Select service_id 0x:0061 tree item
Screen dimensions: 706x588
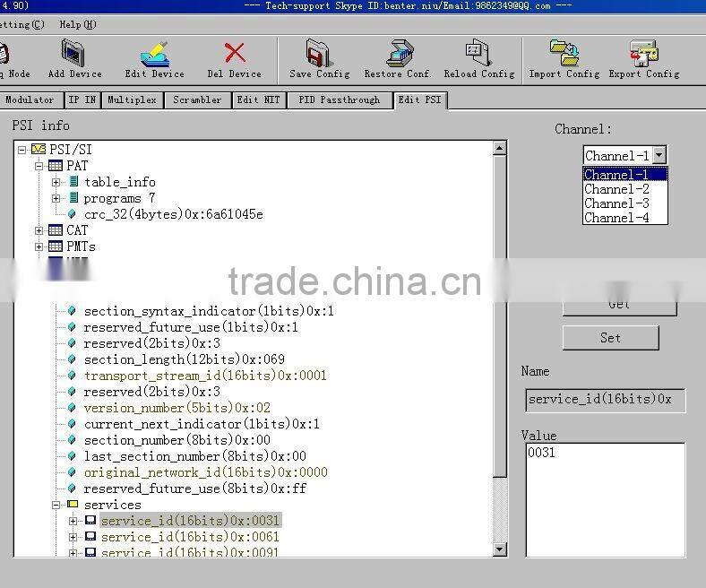(x=190, y=537)
